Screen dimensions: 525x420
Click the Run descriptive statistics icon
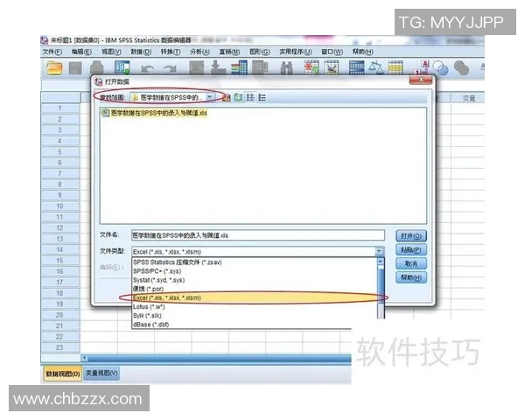click(260, 67)
